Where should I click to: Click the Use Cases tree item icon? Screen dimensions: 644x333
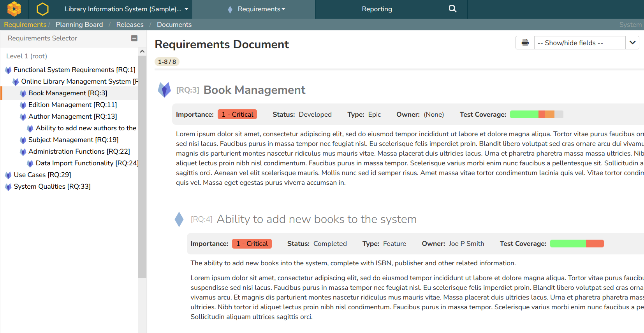[8, 175]
